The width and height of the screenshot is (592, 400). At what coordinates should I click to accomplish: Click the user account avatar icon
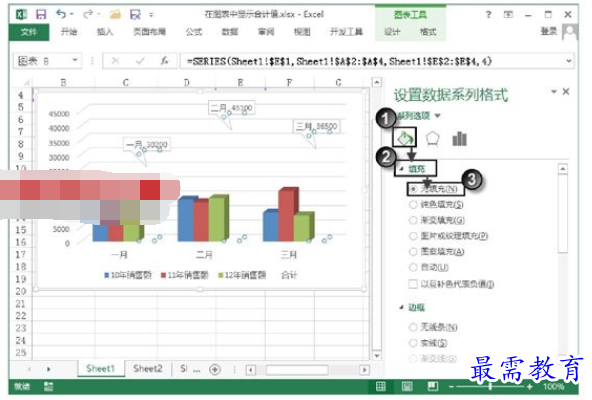(x=570, y=32)
